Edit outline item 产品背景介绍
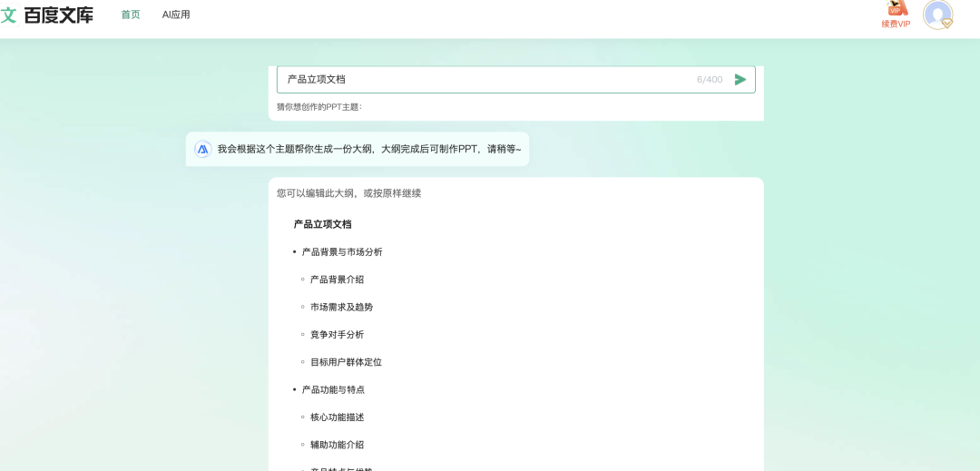The image size is (980, 471). (x=337, y=280)
